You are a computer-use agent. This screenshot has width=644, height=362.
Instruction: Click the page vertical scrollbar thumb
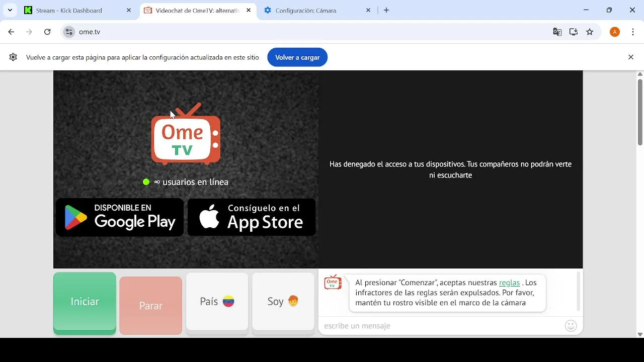(640, 112)
